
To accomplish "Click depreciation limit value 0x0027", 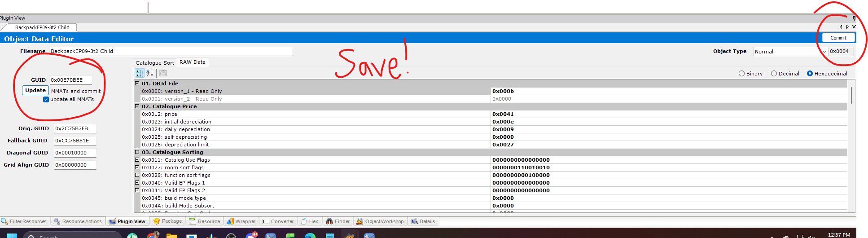I will (x=669, y=145).
